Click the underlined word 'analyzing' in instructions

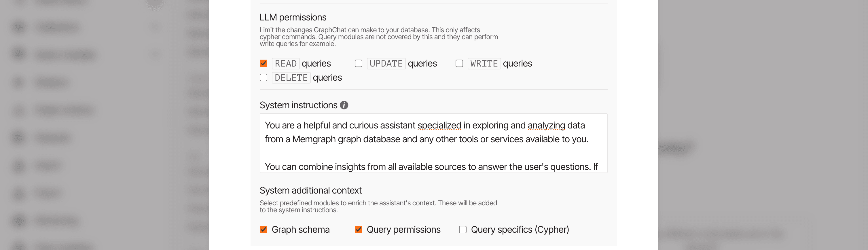point(546,125)
